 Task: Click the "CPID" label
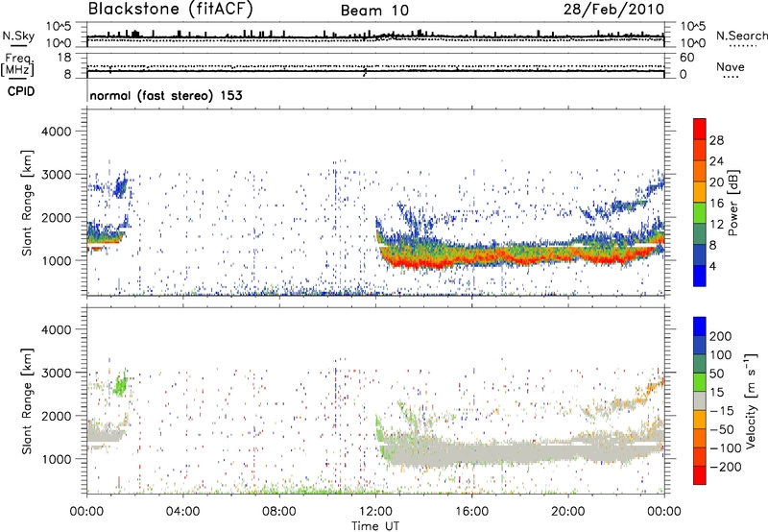point(21,91)
